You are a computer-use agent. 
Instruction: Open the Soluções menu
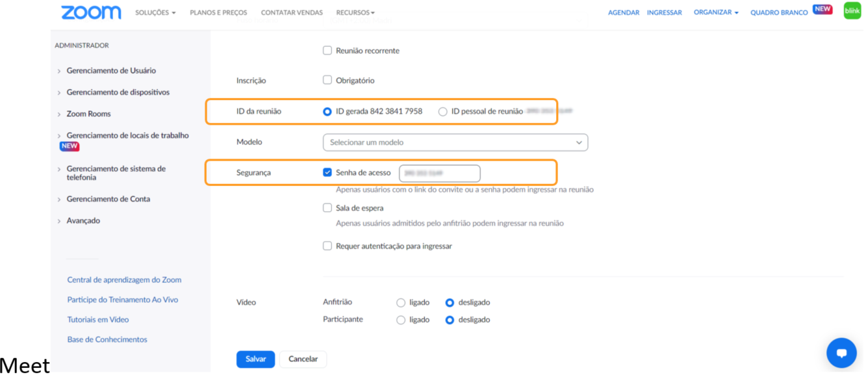155,12
